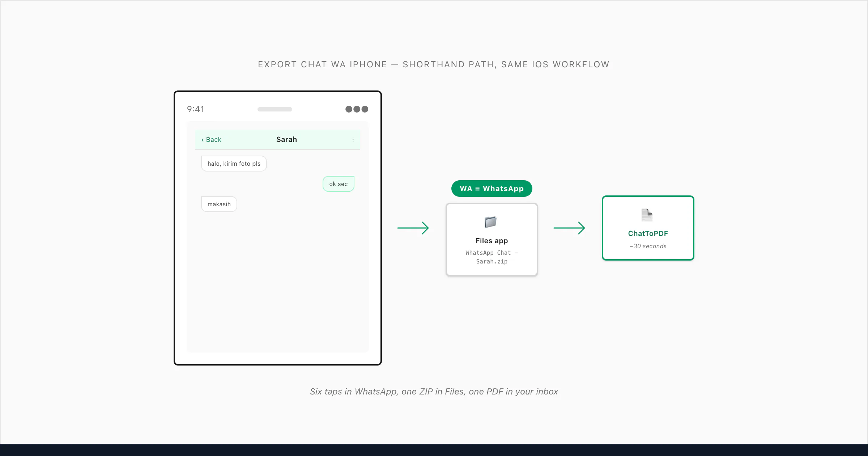Click the document icon above ChatToPDF
Viewport: 868px width, 456px height.
[647, 215]
